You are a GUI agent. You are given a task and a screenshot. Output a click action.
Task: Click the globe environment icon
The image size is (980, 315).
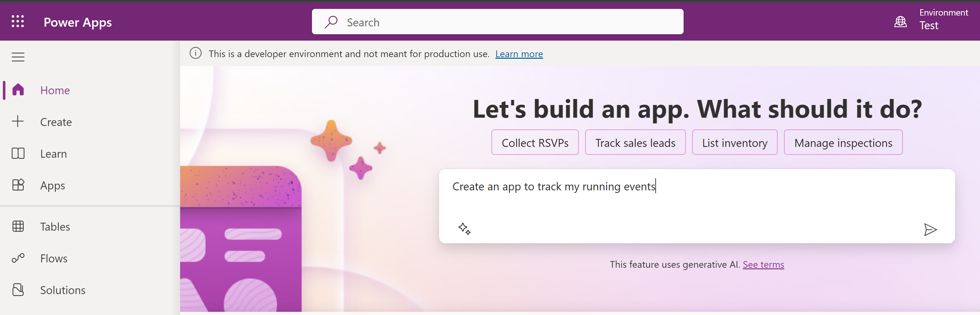900,22
